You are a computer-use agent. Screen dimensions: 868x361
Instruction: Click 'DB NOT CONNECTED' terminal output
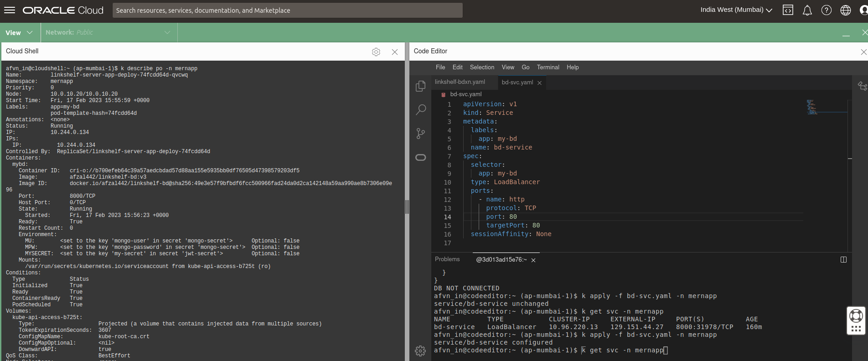466,288
